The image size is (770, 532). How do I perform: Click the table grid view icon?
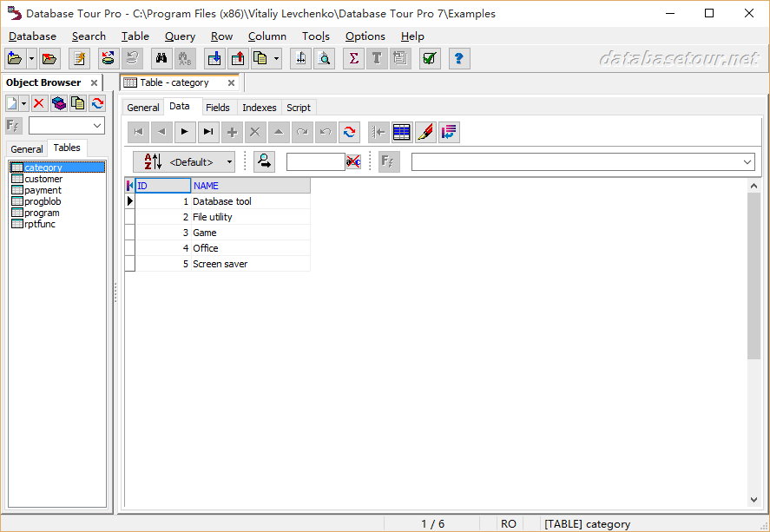402,132
